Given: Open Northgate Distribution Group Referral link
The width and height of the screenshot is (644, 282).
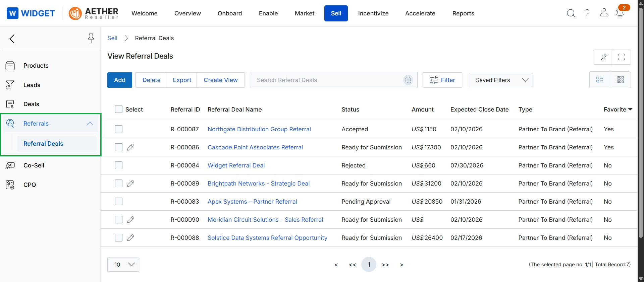Looking at the screenshot, I should (x=259, y=129).
